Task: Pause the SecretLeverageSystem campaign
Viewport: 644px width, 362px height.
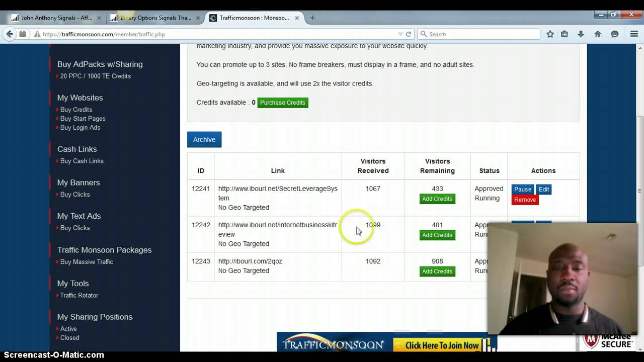Action: pos(523,189)
